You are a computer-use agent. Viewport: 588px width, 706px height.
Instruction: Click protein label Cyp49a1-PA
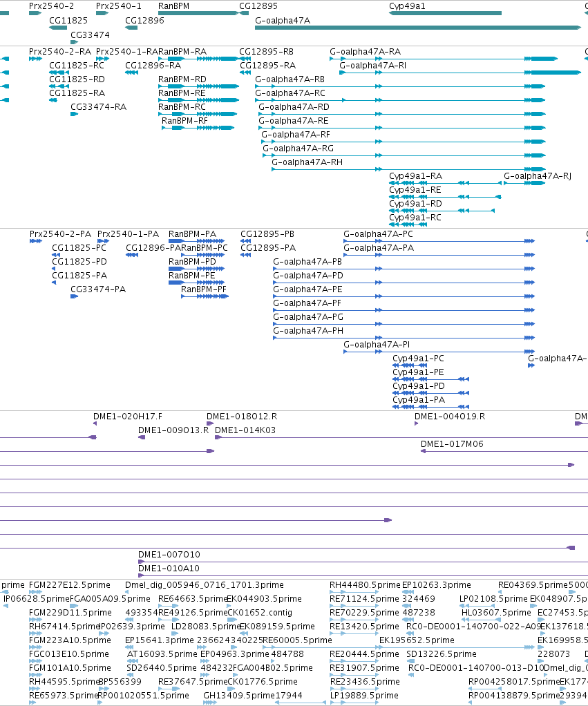click(x=419, y=400)
